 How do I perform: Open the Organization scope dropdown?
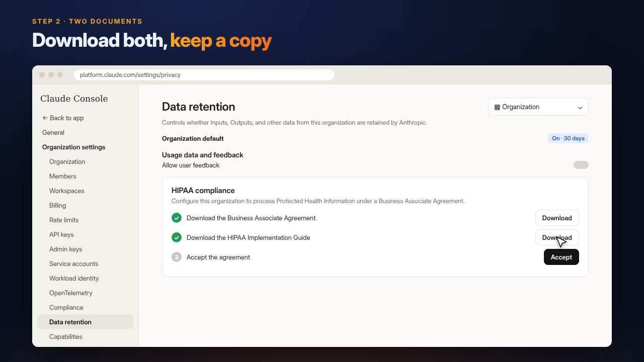(x=538, y=107)
